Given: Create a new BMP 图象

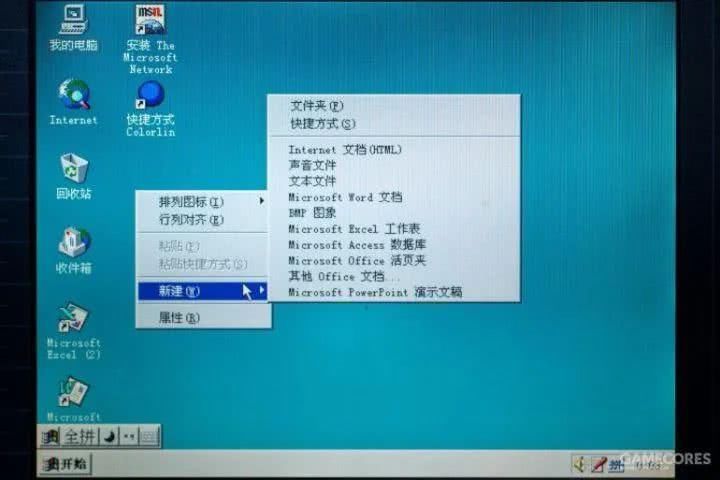Looking at the screenshot, I should point(394,213).
